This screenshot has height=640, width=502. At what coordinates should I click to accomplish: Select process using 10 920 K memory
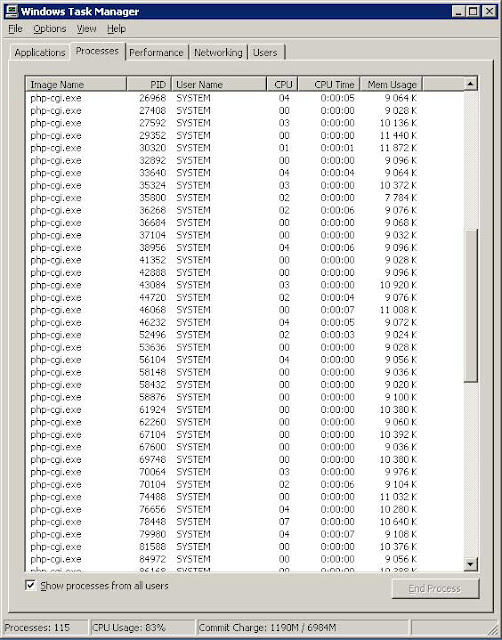coord(245,285)
